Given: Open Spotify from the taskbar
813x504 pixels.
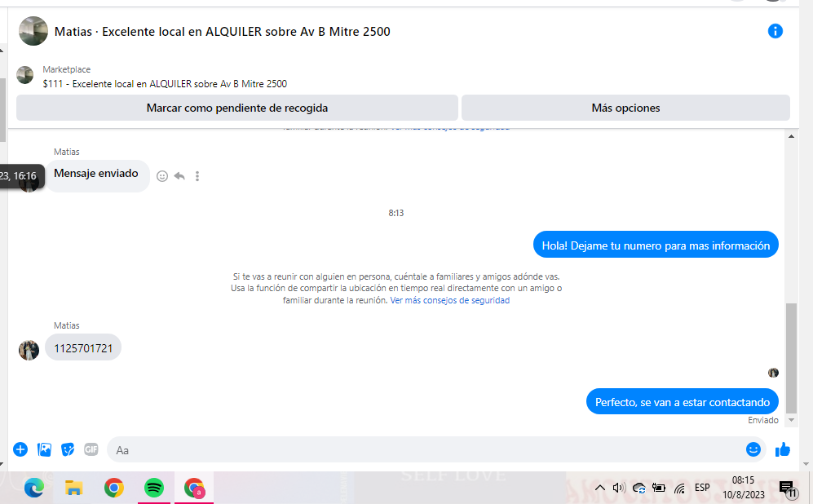Looking at the screenshot, I should (x=153, y=488).
